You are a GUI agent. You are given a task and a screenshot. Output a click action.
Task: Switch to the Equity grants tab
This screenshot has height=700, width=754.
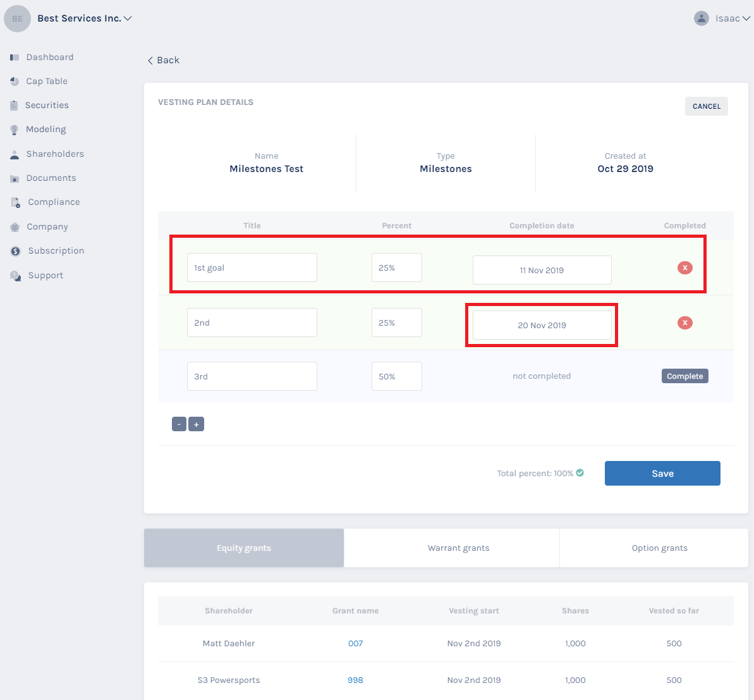(x=244, y=548)
